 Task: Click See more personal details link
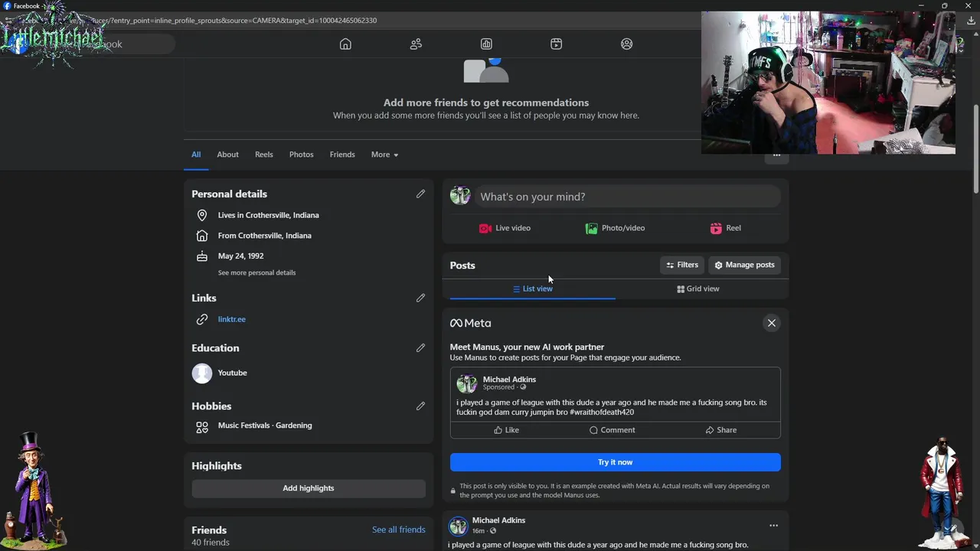pos(256,272)
